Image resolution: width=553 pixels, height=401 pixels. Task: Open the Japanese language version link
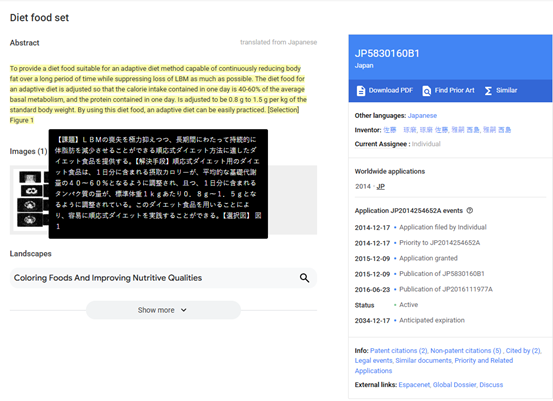[x=422, y=116]
